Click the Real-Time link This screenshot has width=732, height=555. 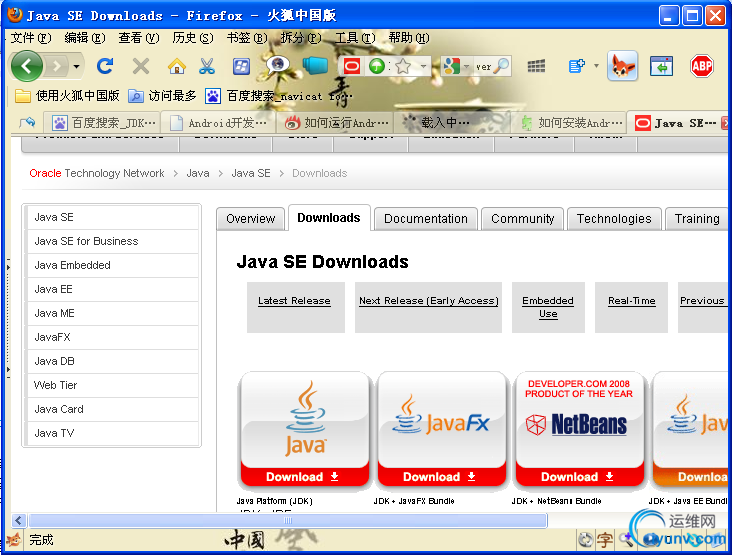[x=632, y=301]
